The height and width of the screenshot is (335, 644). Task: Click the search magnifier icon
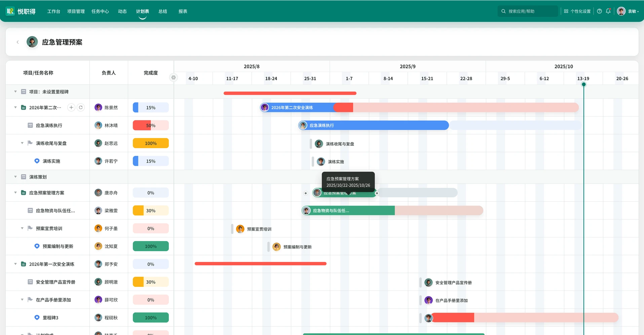click(503, 11)
